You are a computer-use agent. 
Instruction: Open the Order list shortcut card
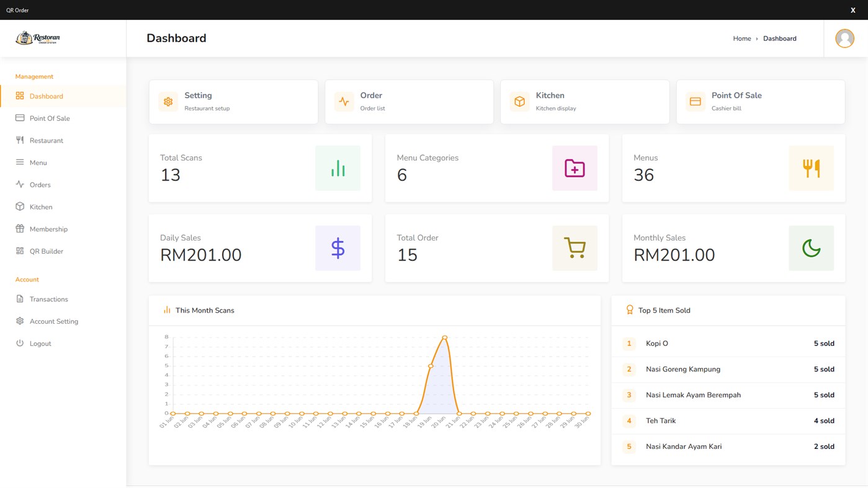click(x=409, y=102)
